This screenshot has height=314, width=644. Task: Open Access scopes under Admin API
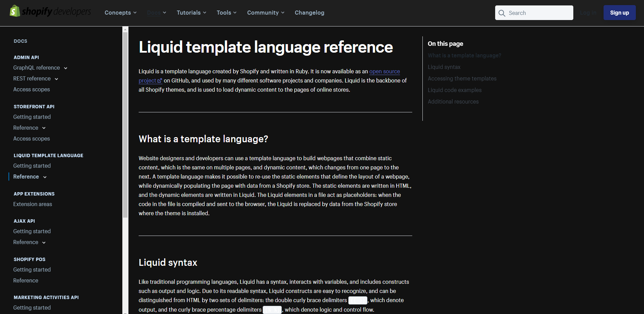(31, 89)
